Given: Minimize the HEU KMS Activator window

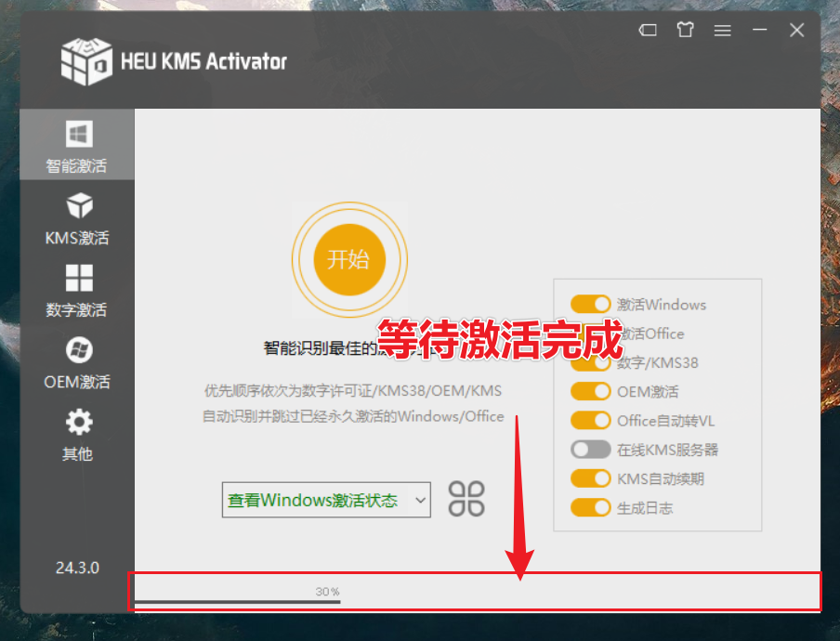Looking at the screenshot, I should [760, 30].
